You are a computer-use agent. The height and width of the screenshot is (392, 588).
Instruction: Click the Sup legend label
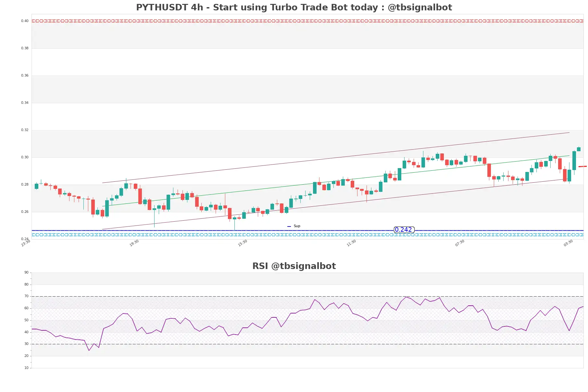(297, 226)
